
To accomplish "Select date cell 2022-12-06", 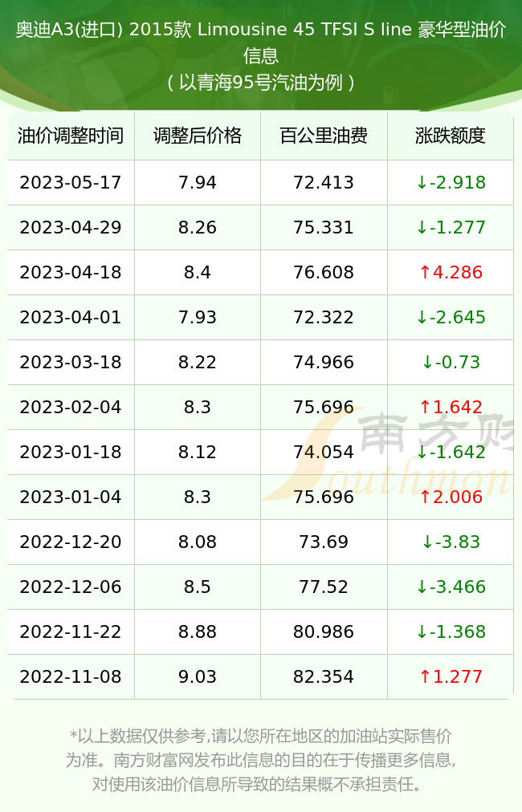I will pyautogui.click(x=71, y=587).
